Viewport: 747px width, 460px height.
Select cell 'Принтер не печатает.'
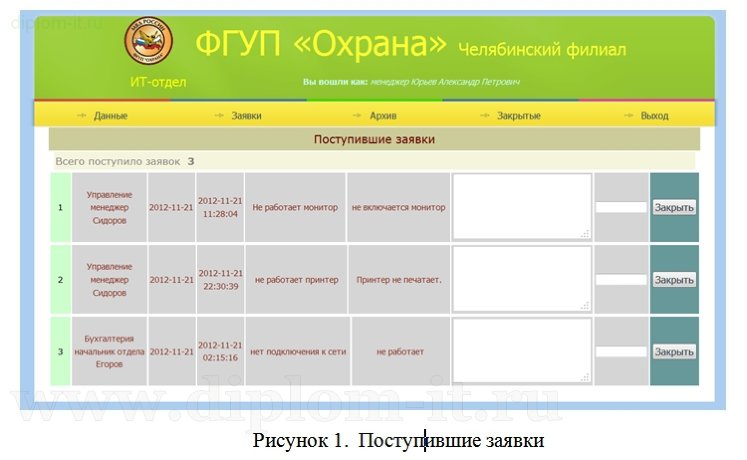coord(399,280)
